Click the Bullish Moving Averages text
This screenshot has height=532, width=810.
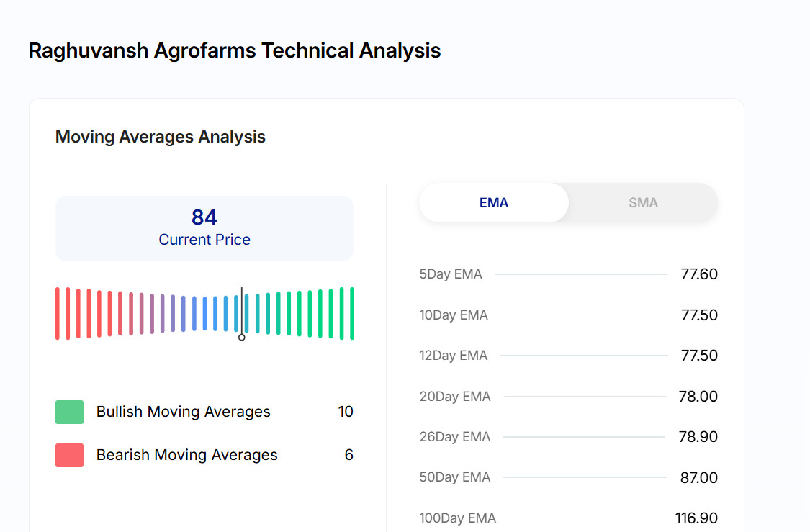coord(184,412)
